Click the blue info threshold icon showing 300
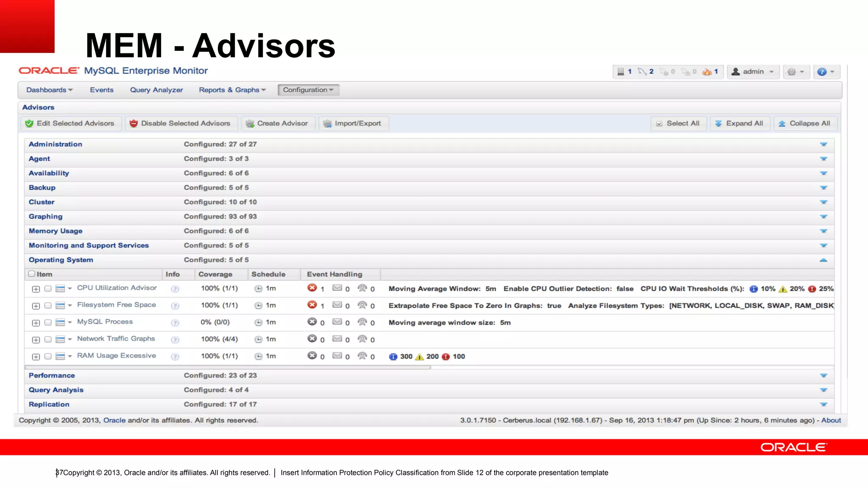The height and width of the screenshot is (488, 868). point(393,357)
